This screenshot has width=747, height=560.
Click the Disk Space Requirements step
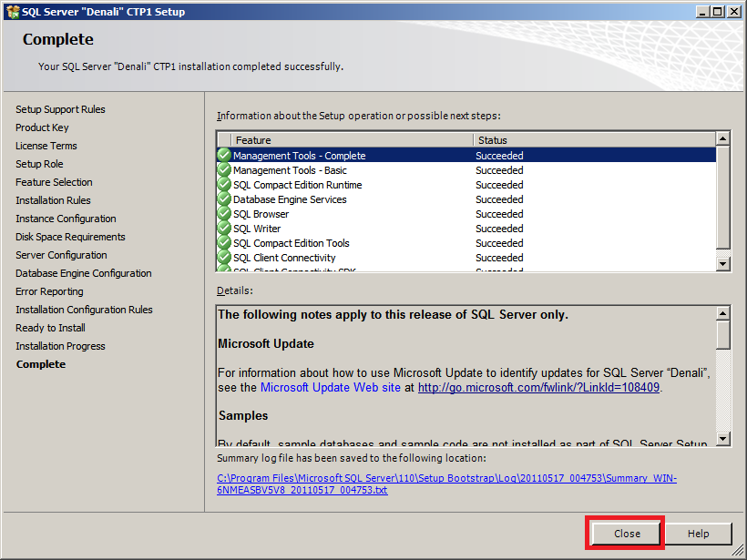coord(70,237)
